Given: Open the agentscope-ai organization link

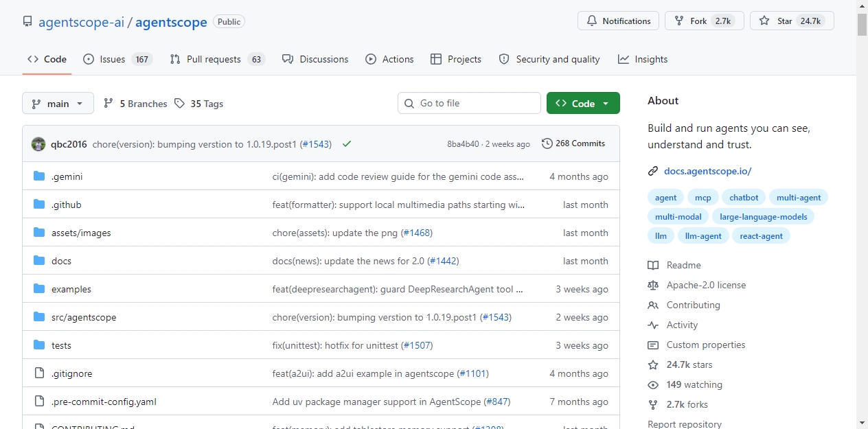Looking at the screenshot, I should (81, 22).
